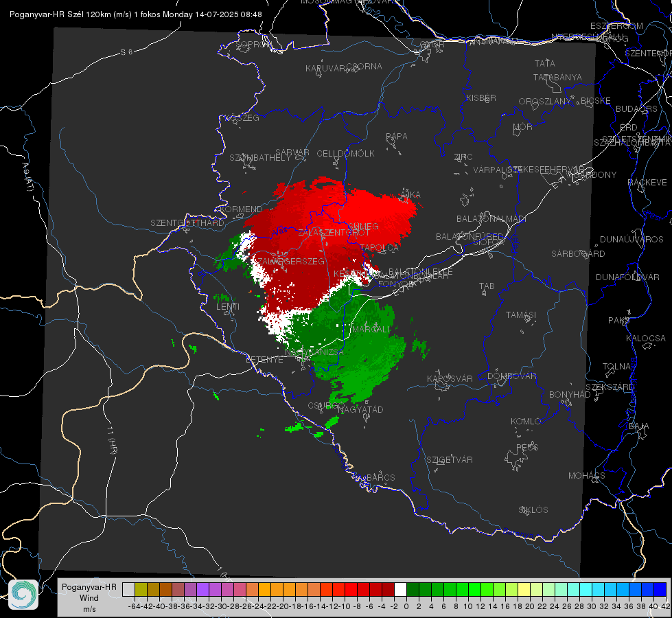Viewport: 672px width, 618px height.
Task: Select the bright purple legend swatch near -34
Action: 202,589
